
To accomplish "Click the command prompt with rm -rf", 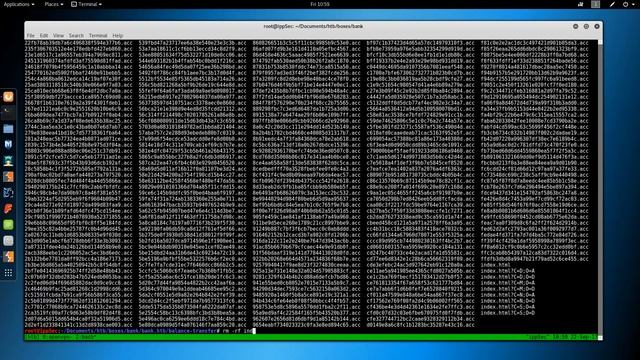I will 140,331.
